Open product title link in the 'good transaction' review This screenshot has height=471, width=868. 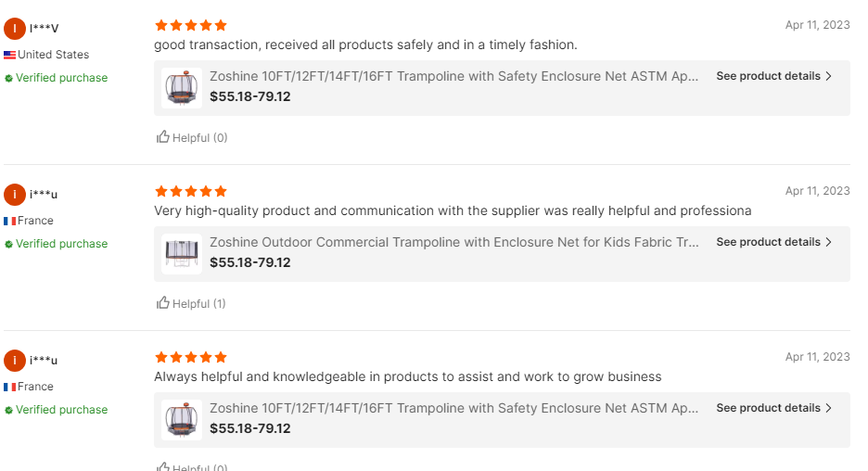tap(454, 76)
